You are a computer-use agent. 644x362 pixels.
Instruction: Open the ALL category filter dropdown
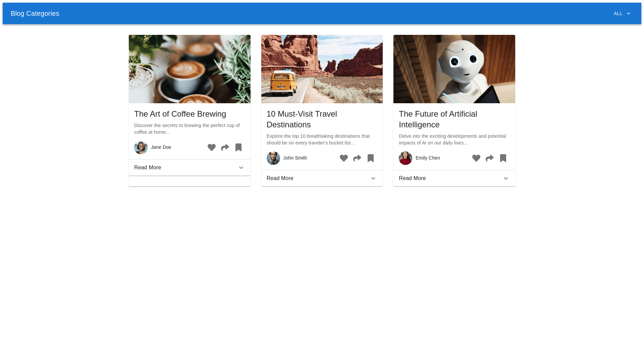(x=622, y=13)
